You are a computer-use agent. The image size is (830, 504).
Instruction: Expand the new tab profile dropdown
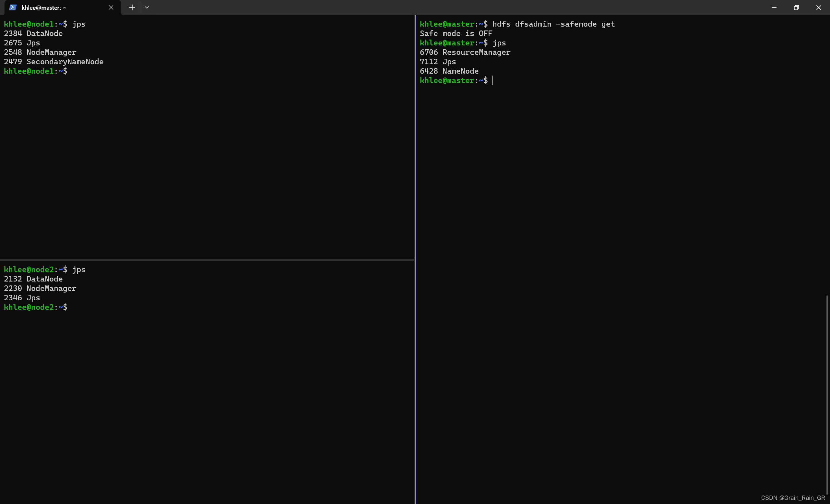tap(147, 7)
